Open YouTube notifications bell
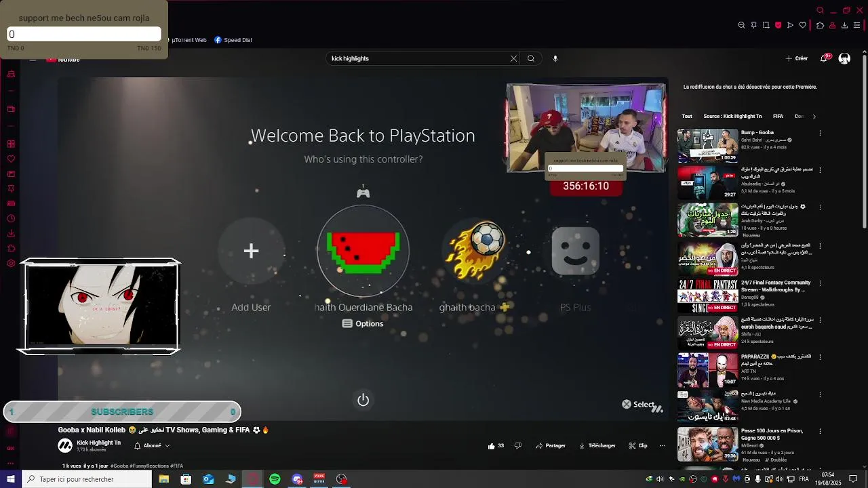 (825, 58)
